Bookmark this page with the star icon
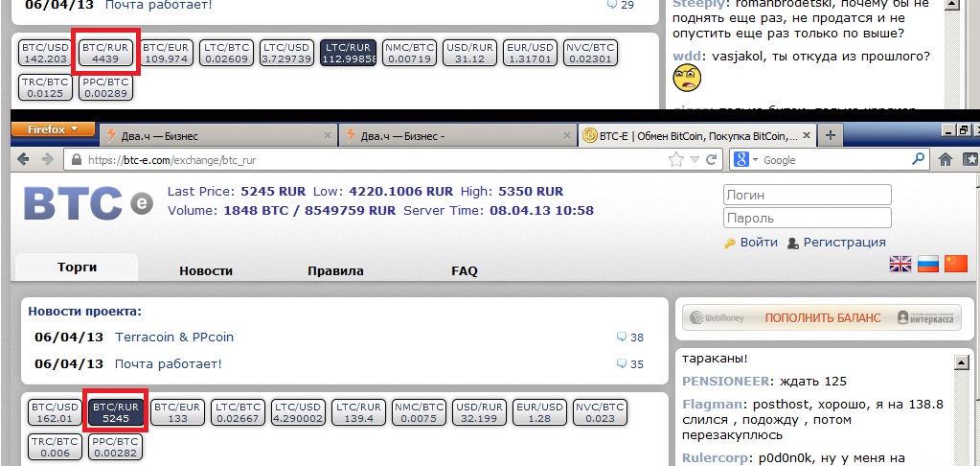Viewport: 980px width, 466px height. 675,160
